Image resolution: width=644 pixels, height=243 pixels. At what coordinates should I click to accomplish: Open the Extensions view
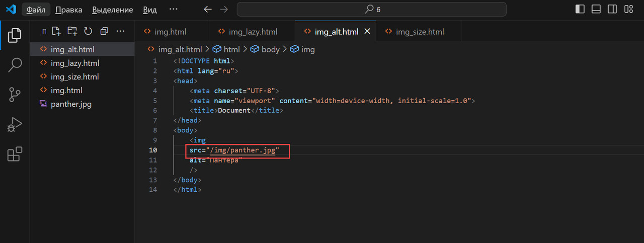15,154
